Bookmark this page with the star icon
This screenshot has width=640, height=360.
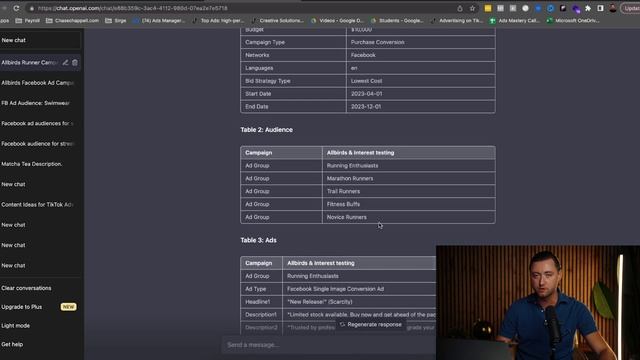coord(472,8)
